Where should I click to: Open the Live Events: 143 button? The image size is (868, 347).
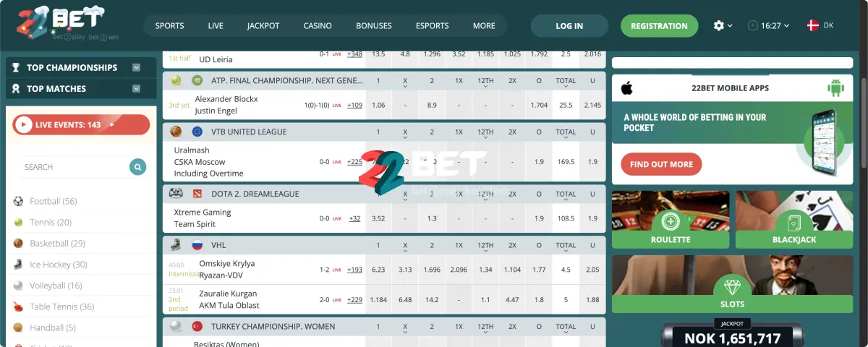(81, 125)
